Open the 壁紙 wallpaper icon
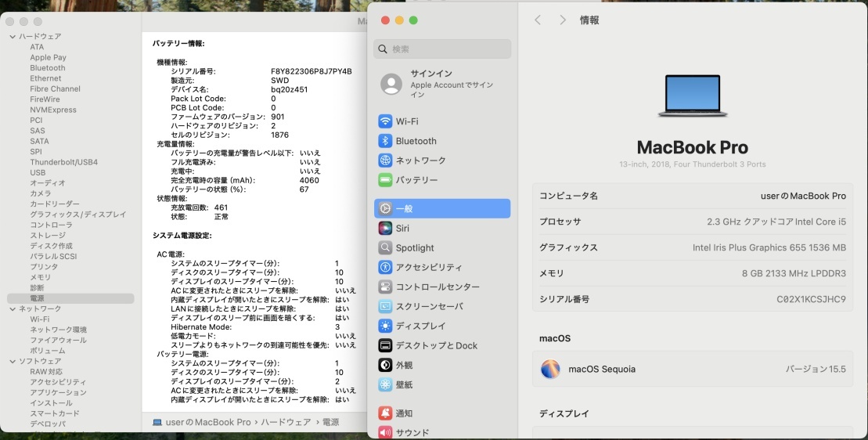The height and width of the screenshot is (440, 868). (x=385, y=384)
